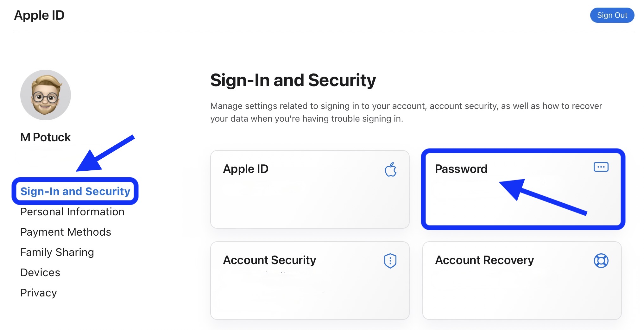Click the Apple ID heading at top left
This screenshot has height=330, width=644.
(39, 15)
